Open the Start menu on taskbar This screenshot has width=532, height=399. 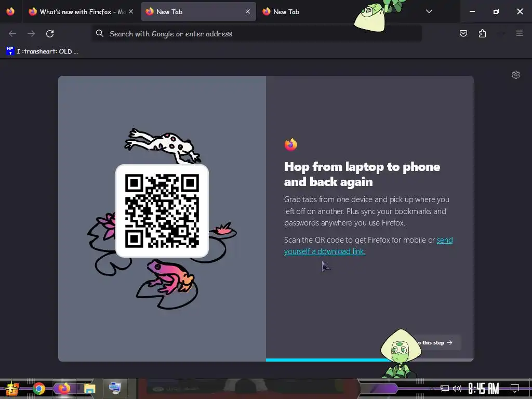[x=12, y=389]
